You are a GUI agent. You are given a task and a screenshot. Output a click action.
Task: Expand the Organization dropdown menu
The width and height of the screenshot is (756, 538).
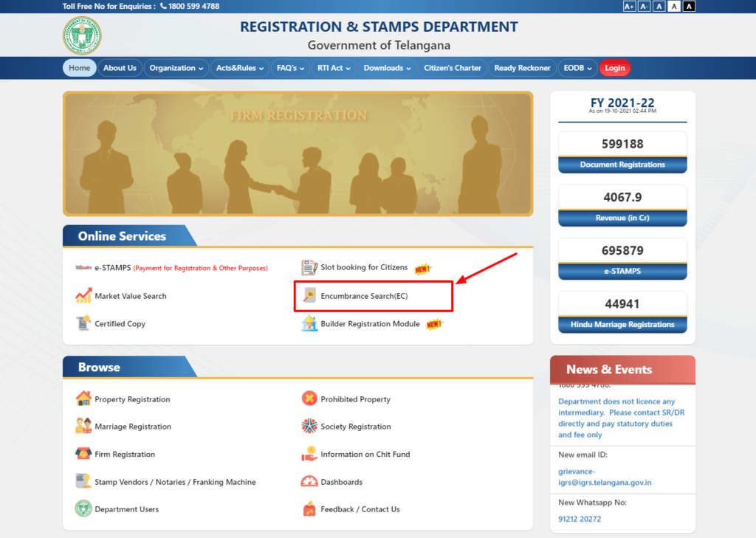(176, 67)
